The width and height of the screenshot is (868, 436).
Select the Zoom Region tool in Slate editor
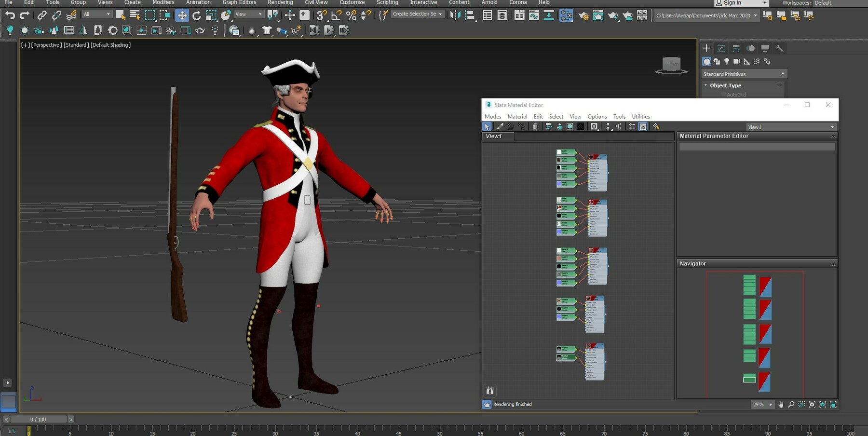(801, 405)
